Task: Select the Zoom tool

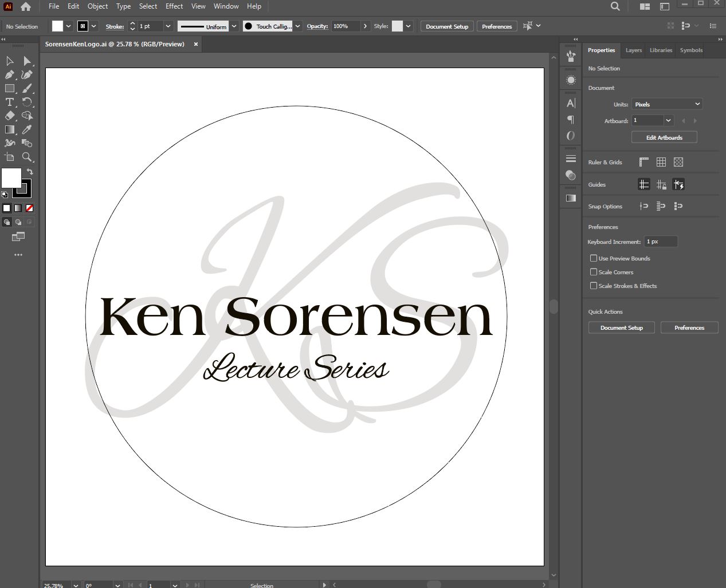Action: (27, 157)
